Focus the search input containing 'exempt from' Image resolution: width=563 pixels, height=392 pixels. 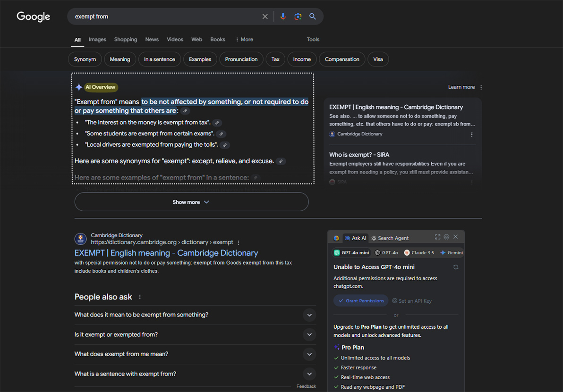165,17
